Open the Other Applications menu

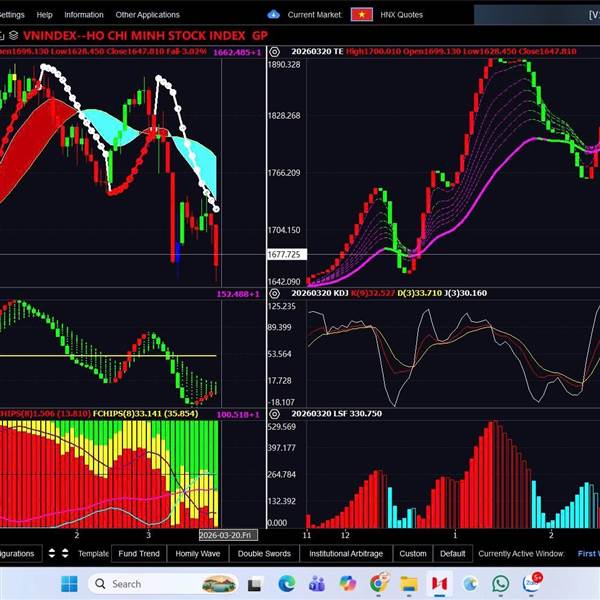[147, 15]
